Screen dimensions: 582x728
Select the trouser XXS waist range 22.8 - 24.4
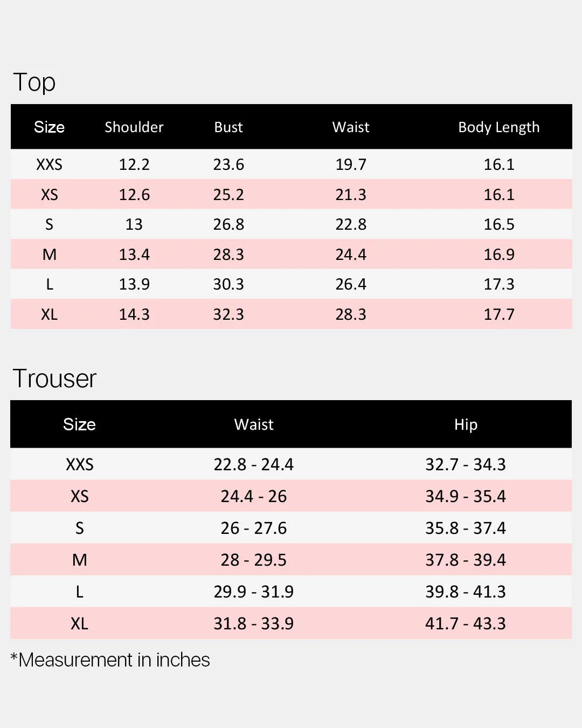click(254, 464)
